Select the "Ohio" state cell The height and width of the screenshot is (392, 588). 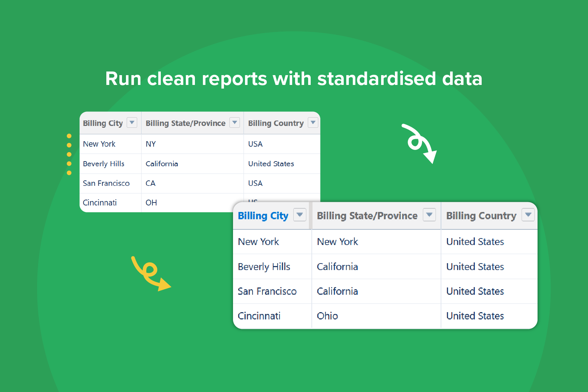point(327,316)
